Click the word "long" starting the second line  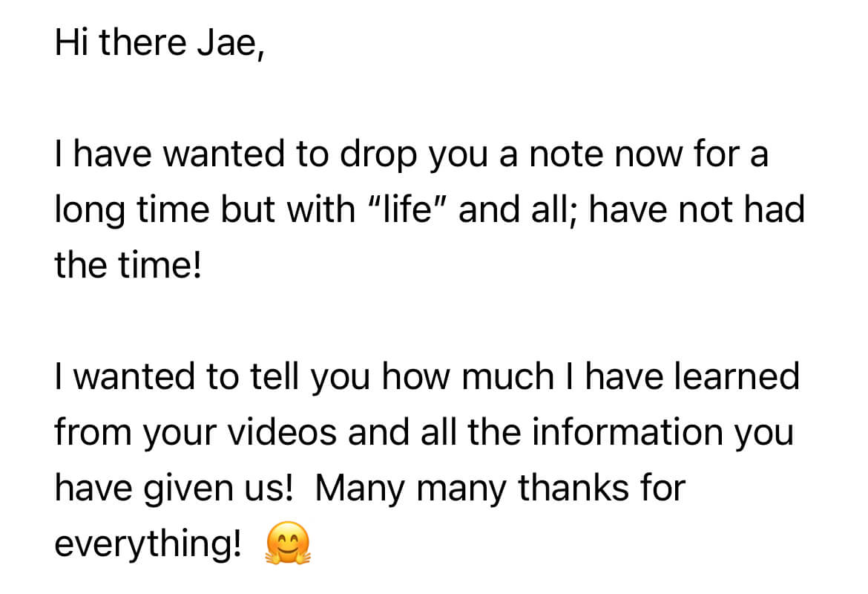pos(89,211)
